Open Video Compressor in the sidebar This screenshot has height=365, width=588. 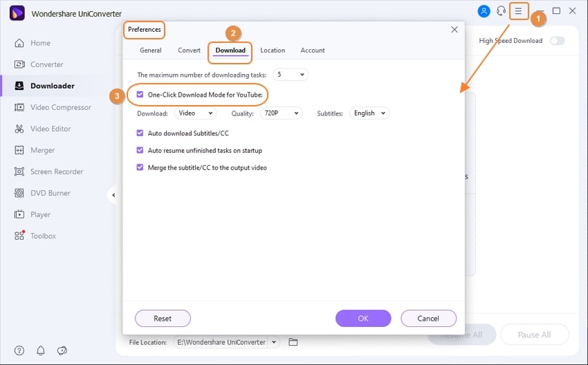point(61,107)
